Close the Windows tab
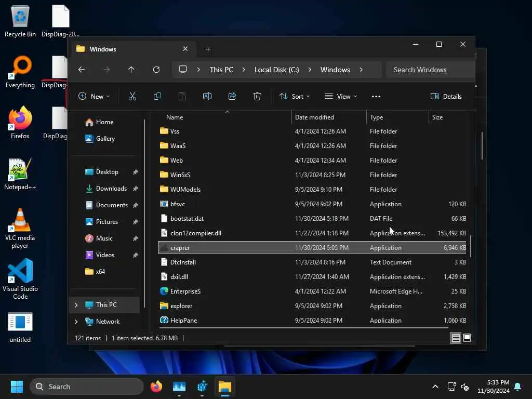 click(x=185, y=49)
